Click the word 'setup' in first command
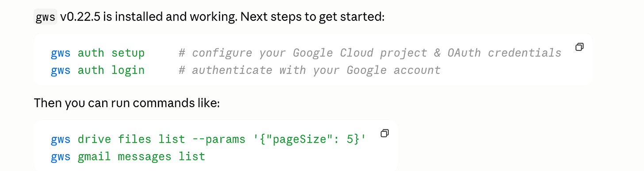This screenshot has width=644, height=171. pos(128,53)
